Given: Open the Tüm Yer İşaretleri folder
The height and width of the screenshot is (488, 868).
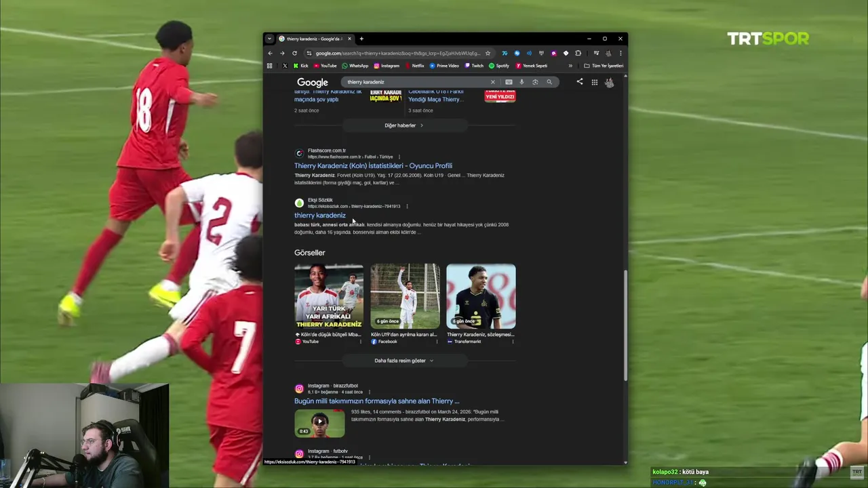Looking at the screenshot, I should 604,66.
